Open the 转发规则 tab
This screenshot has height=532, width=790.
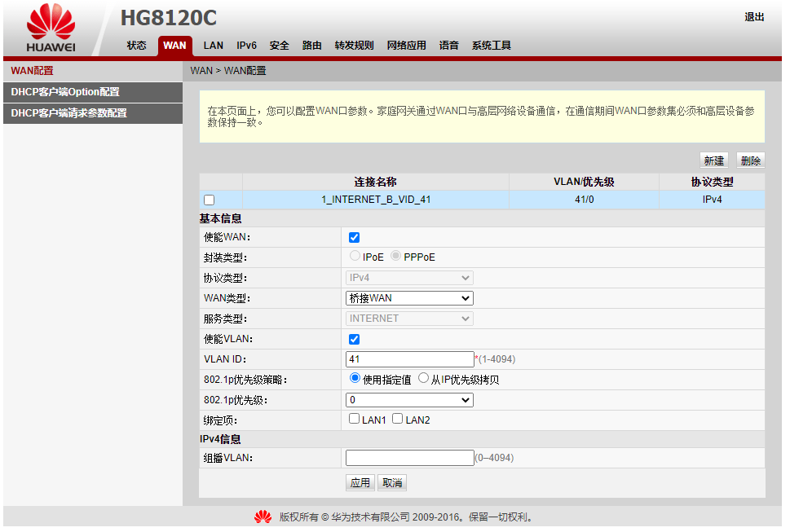click(x=354, y=46)
